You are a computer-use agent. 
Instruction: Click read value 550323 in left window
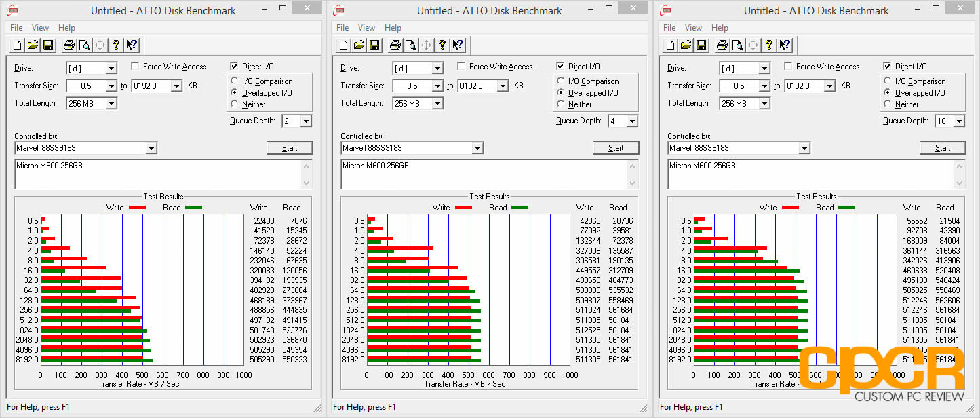click(294, 360)
